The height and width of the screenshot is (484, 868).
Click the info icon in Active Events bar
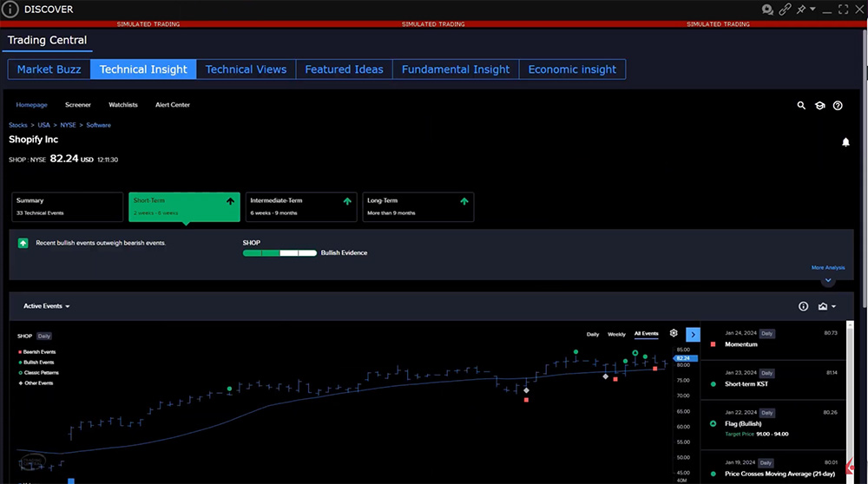click(803, 306)
